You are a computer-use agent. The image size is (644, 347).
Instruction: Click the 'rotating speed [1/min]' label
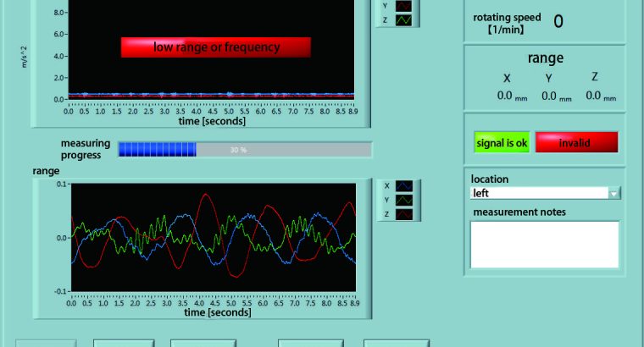point(507,24)
